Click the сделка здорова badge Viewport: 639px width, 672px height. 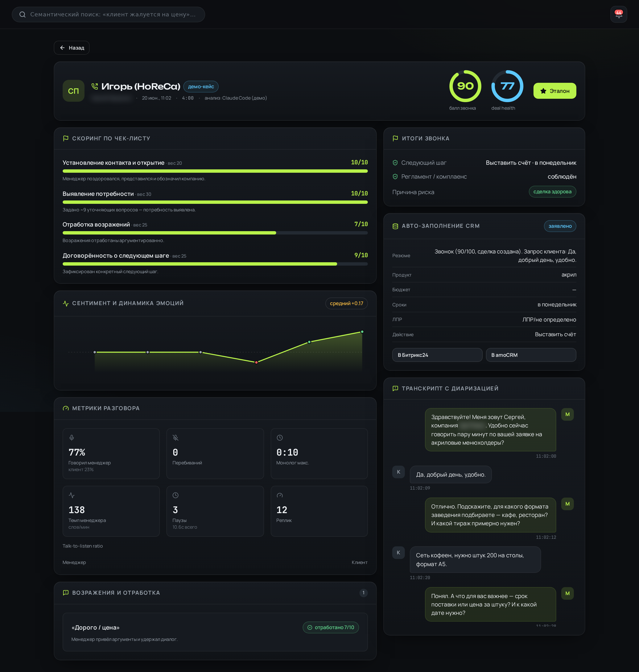coord(552,192)
